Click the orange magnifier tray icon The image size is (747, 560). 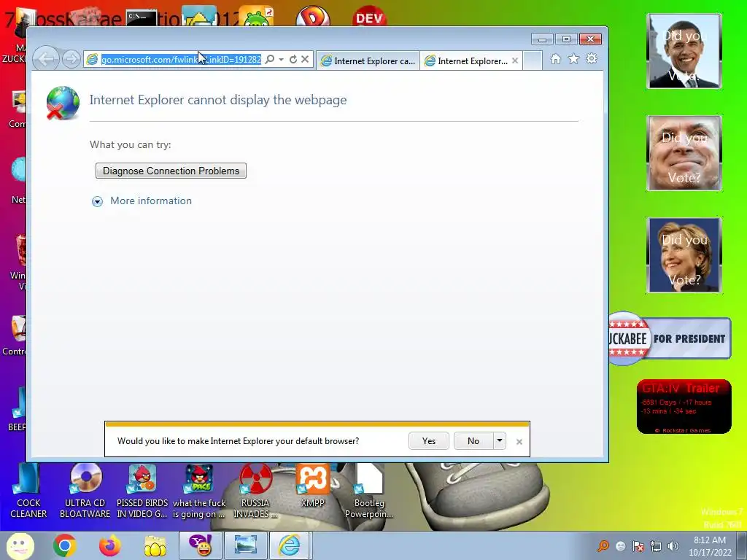603,546
